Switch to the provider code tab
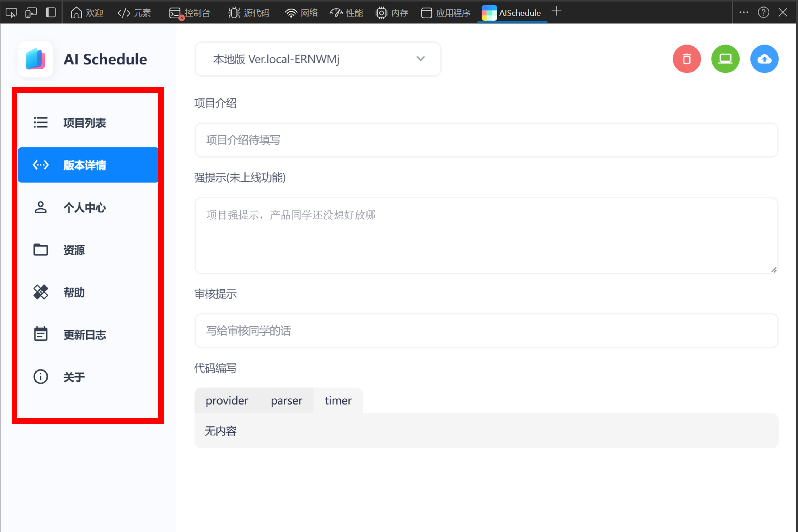The width and height of the screenshot is (798, 532). 227,401
